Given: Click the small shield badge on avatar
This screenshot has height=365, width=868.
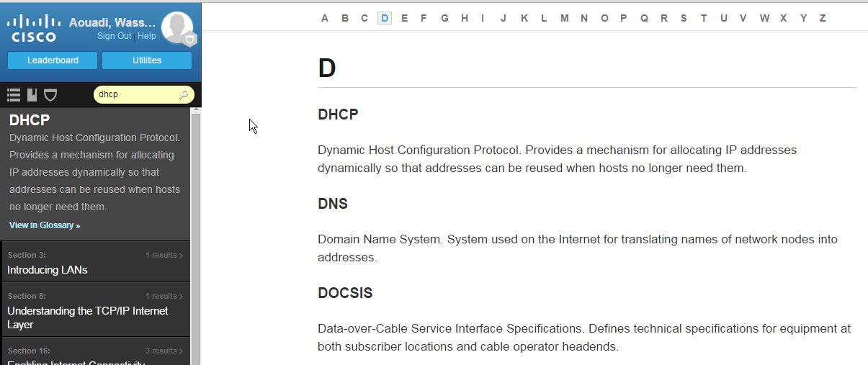Looking at the screenshot, I should pyautogui.click(x=190, y=39).
